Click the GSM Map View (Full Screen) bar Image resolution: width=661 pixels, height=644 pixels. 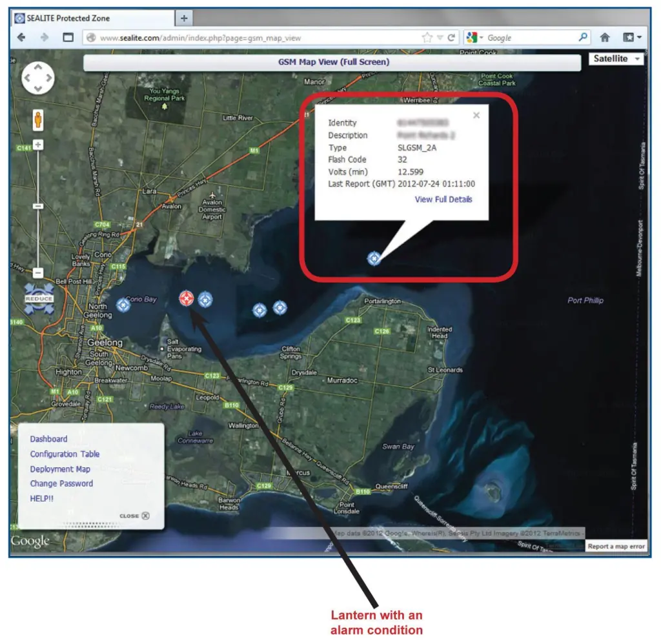click(332, 62)
